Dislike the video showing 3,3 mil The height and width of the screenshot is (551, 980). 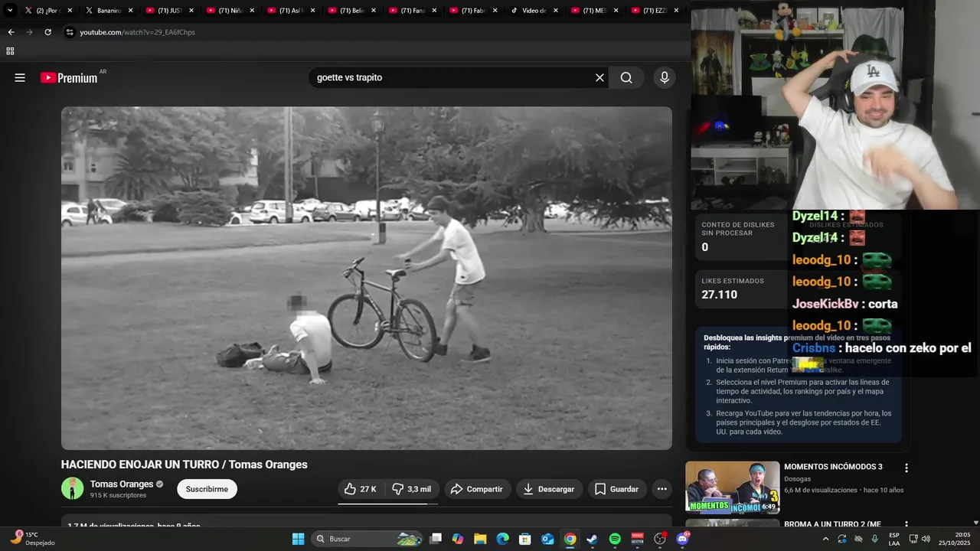pyautogui.click(x=412, y=489)
